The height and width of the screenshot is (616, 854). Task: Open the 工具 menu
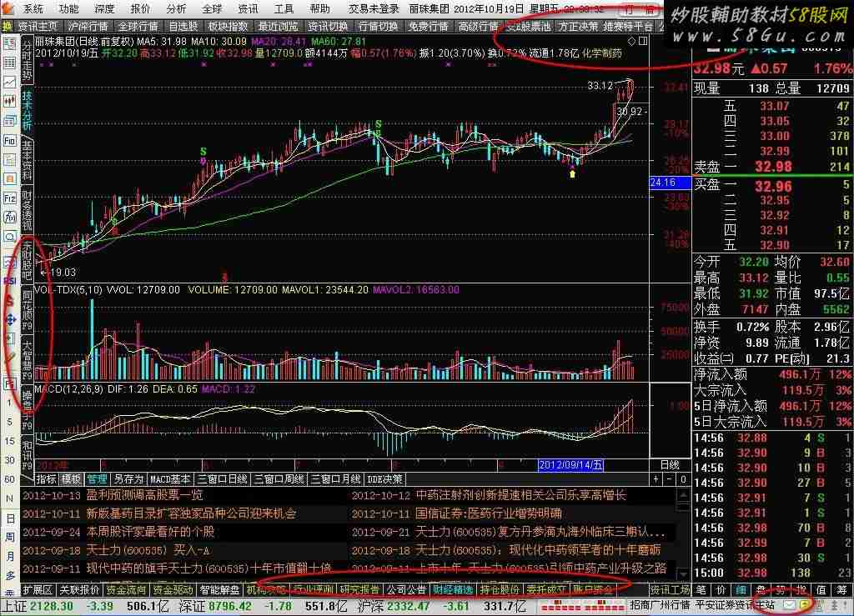tap(284, 8)
